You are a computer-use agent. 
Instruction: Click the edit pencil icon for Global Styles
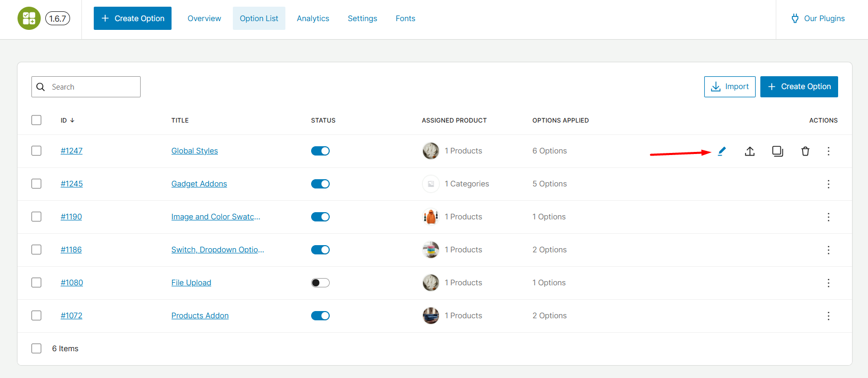(722, 151)
